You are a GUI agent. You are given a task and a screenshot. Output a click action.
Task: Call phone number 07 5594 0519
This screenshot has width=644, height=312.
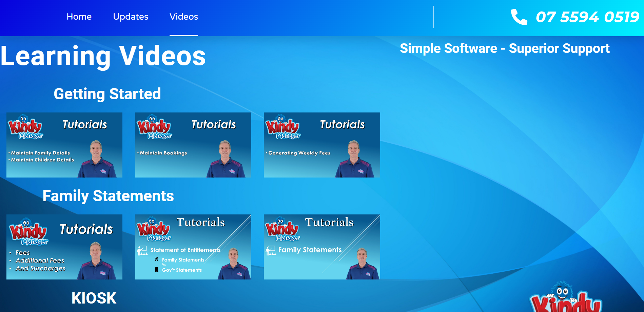(x=587, y=17)
